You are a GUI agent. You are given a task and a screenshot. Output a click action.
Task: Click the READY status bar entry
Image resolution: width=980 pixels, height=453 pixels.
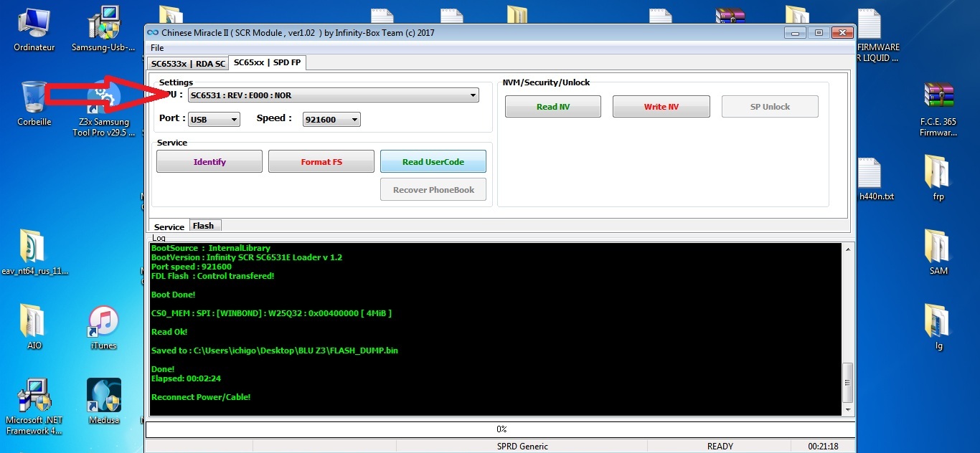click(720, 447)
